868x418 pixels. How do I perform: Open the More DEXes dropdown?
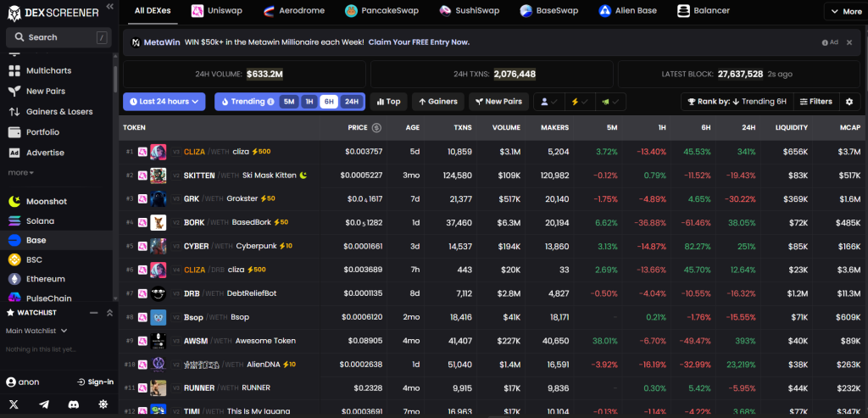(x=845, y=11)
